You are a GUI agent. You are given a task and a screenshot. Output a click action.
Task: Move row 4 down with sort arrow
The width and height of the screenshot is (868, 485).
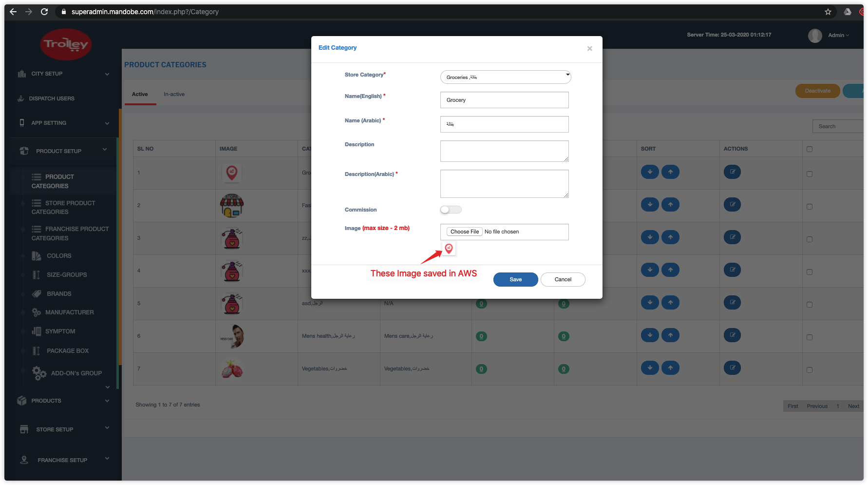click(650, 270)
